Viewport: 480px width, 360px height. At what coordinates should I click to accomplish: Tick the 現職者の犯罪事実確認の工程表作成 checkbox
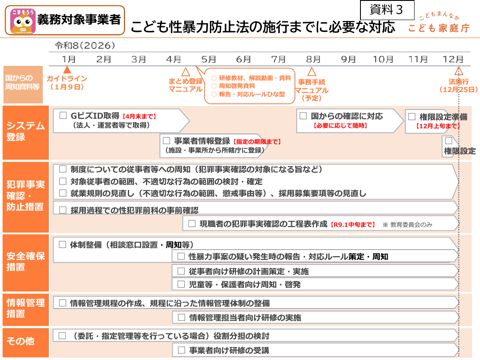point(192,223)
